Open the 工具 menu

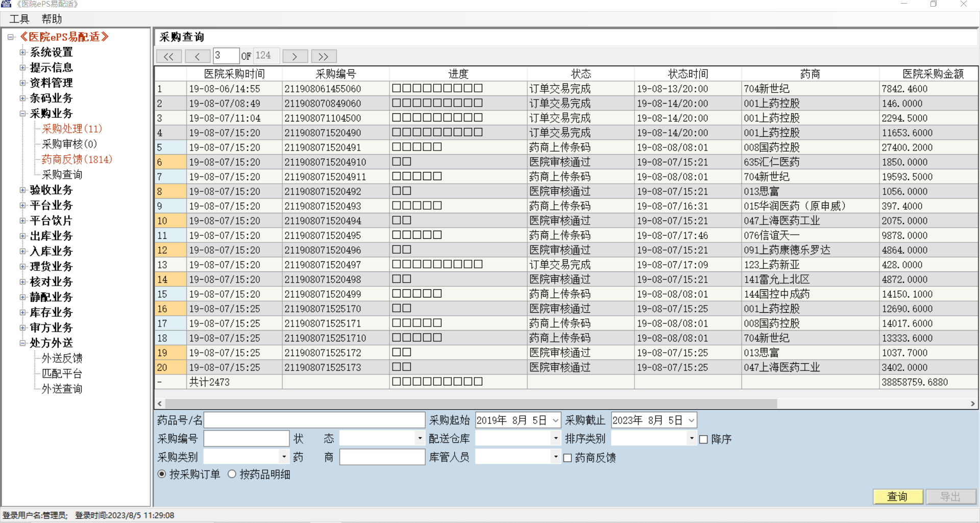(19, 19)
